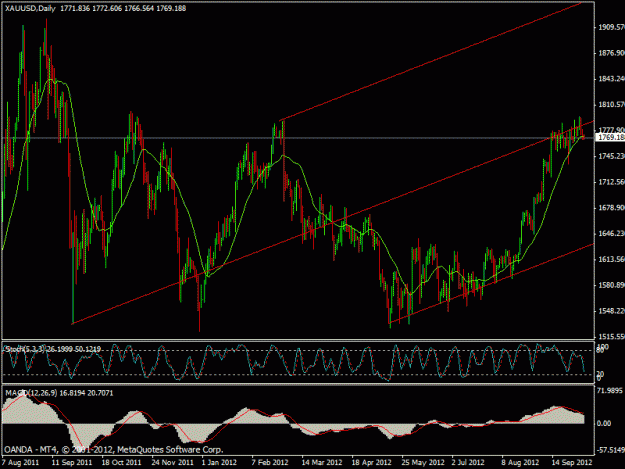This screenshot has width=625, height=469.
Task: Click the 1843.24 price axis value
Action: tap(611, 79)
